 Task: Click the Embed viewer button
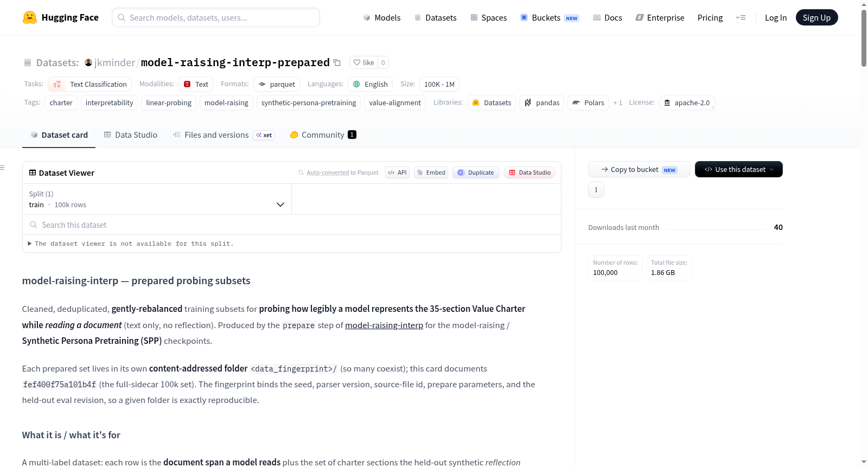pos(431,172)
